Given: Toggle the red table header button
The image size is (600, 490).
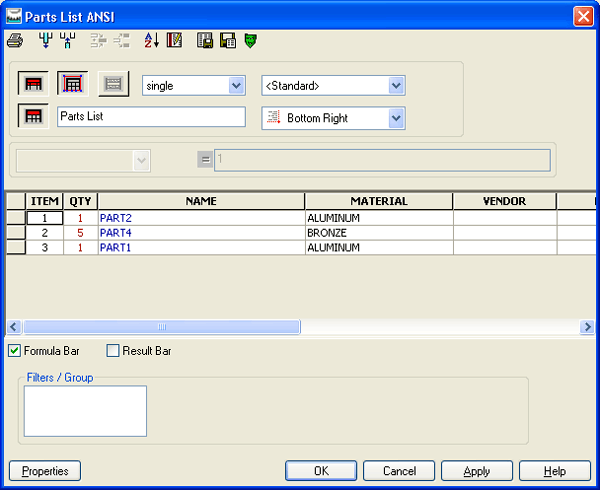Looking at the screenshot, I should pos(33,85).
